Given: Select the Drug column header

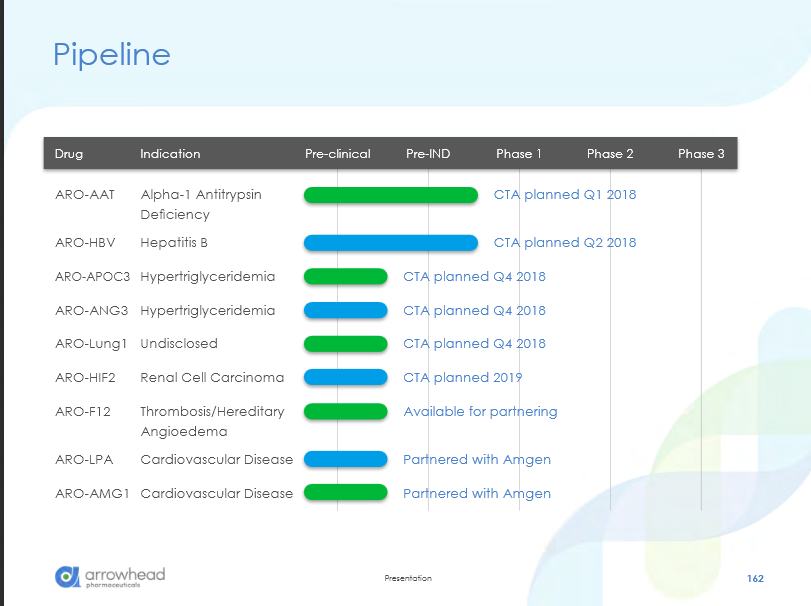Looking at the screenshot, I should [x=69, y=154].
